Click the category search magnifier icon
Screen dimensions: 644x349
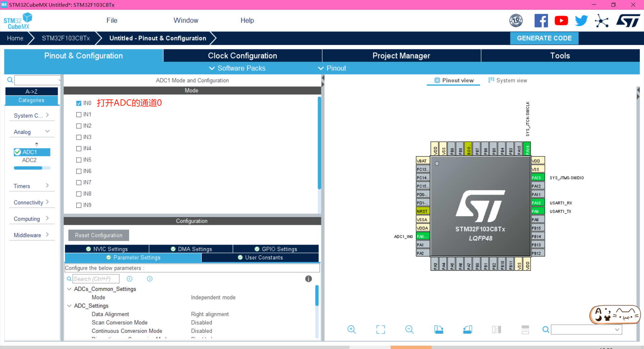click(x=10, y=80)
